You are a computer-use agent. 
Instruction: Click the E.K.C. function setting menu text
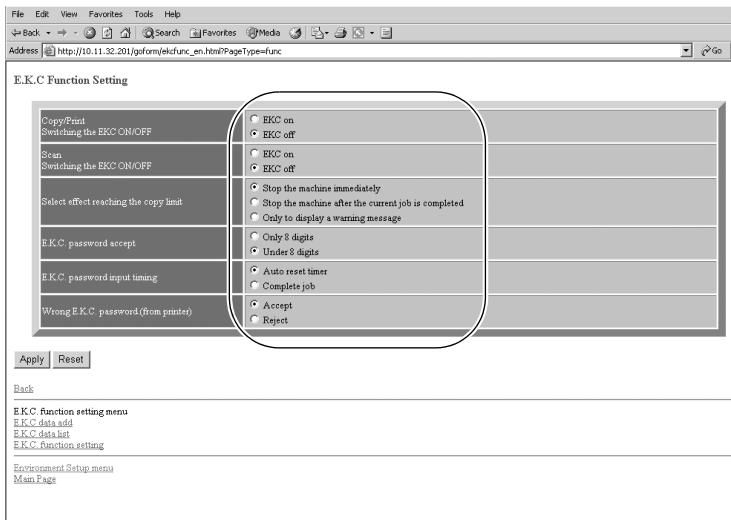click(70, 411)
